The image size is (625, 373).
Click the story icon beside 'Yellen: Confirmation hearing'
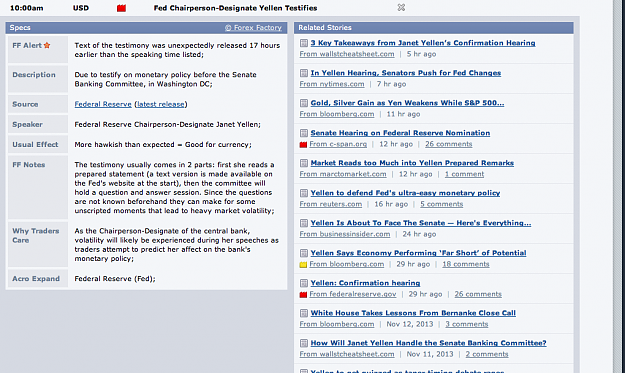pos(304,283)
